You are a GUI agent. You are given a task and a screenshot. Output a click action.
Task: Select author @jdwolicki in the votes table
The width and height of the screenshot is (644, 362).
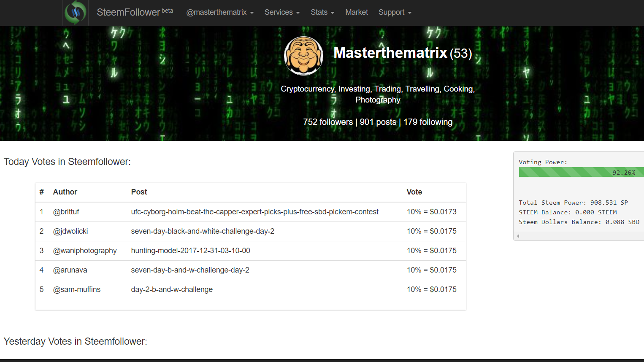[x=70, y=231]
